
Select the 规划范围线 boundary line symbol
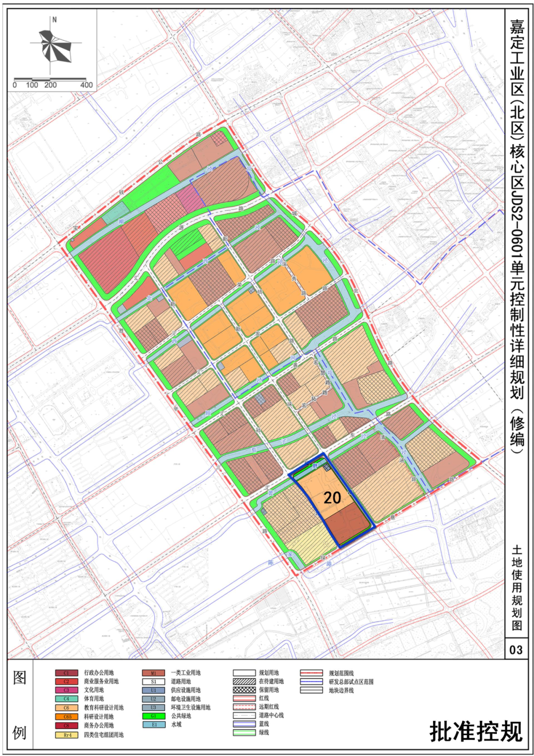point(311,673)
